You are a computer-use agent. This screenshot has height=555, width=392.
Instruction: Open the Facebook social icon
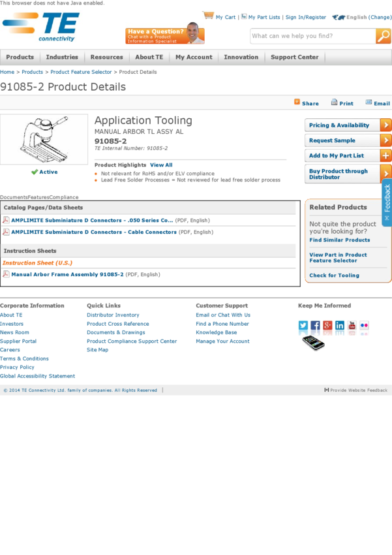[x=315, y=325]
